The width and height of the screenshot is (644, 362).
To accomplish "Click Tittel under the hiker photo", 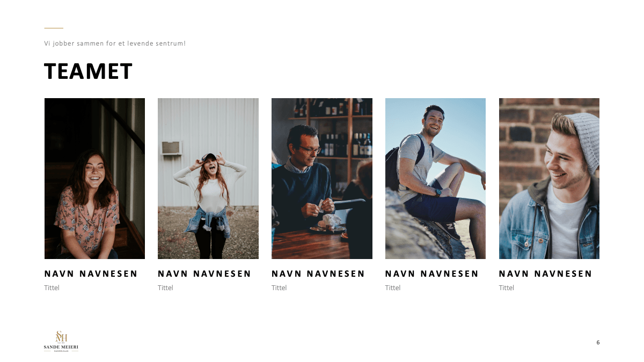I will [393, 288].
